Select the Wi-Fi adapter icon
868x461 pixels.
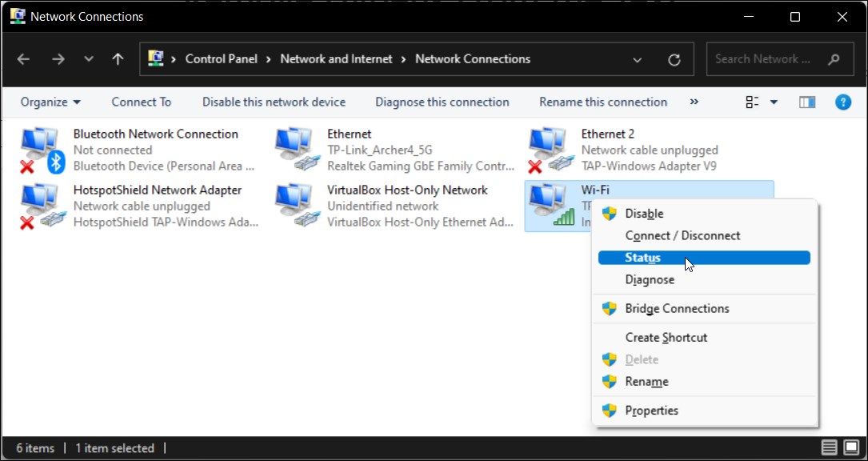pos(551,206)
